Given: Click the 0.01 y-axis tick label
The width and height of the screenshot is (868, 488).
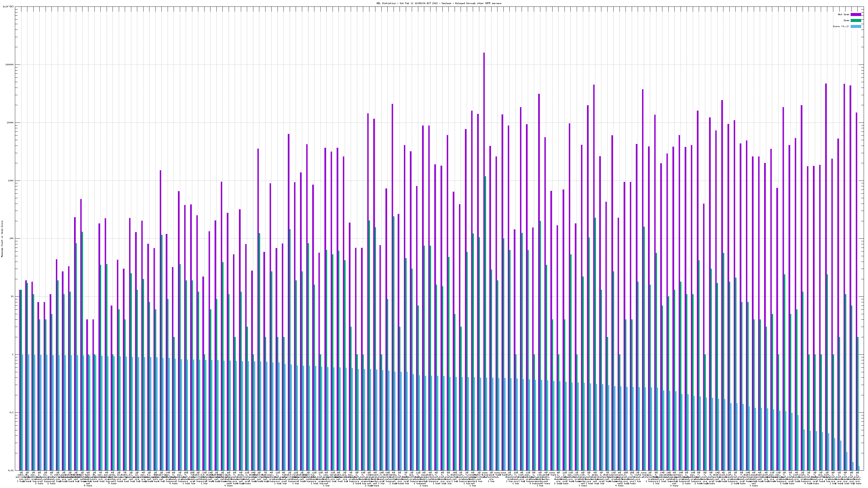Looking at the screenshot, I should click(11, 470).
